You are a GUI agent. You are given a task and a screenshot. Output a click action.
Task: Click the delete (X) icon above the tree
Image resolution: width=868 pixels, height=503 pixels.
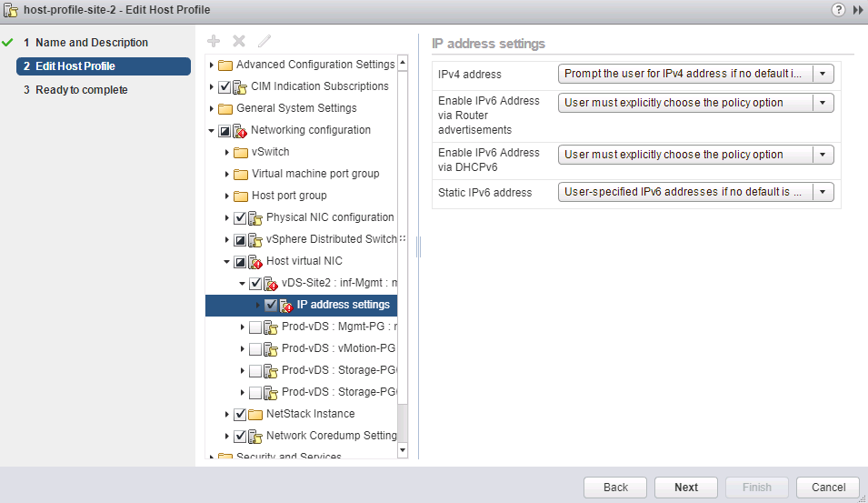click(x=239, y=41)
